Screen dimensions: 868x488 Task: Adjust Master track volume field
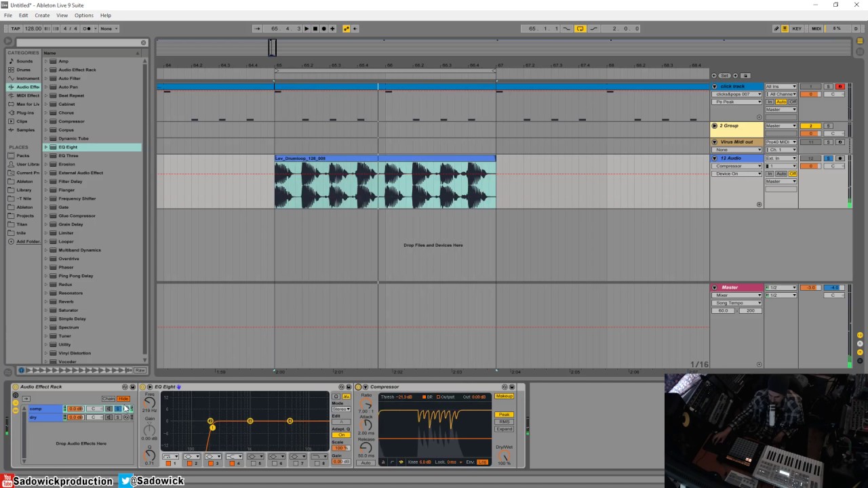[x=811, y=287]
